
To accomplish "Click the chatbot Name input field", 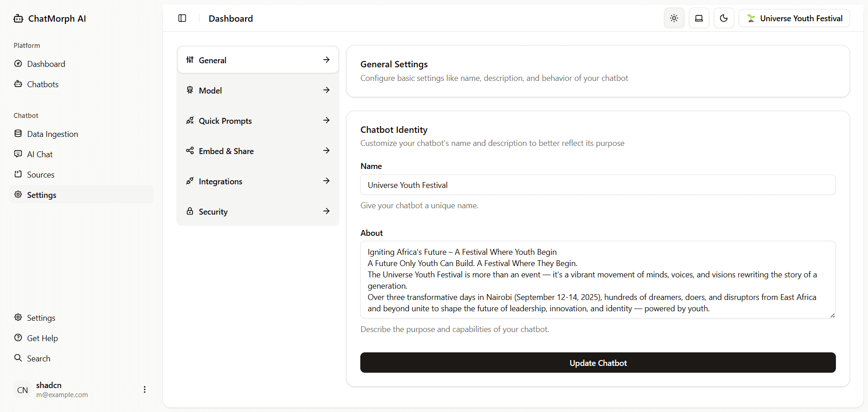I will tap(598, 185).
